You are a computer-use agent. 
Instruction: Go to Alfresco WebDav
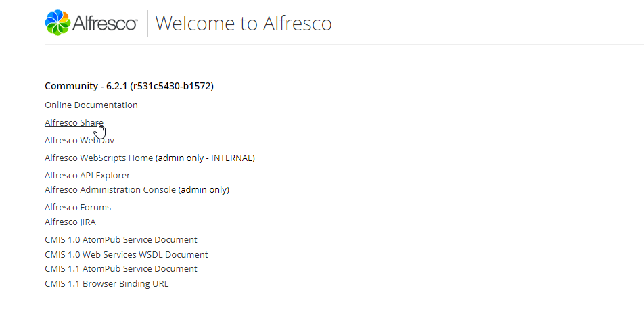[x=79, y=140]
